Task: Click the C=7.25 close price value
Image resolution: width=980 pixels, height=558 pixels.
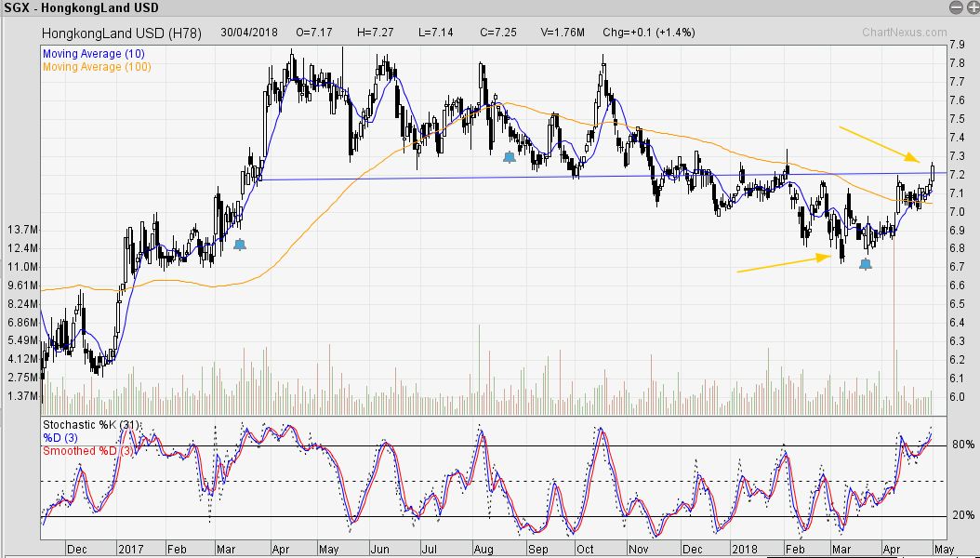Action: click(498, 33)
